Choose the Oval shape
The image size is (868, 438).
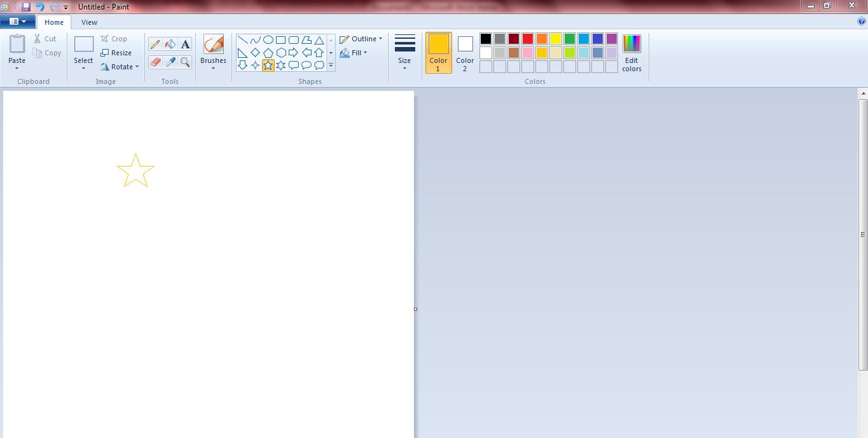(x=269, y=39)
